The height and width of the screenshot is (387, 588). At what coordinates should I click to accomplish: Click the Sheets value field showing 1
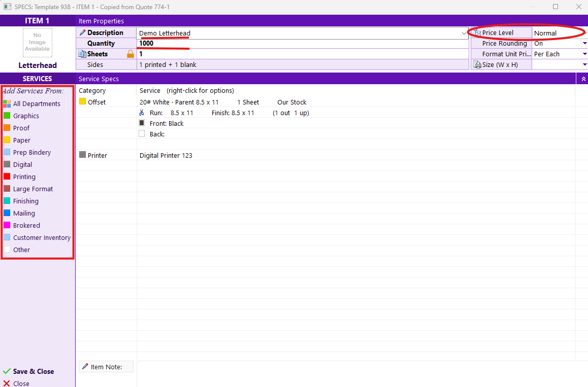(x=303, y=54)
